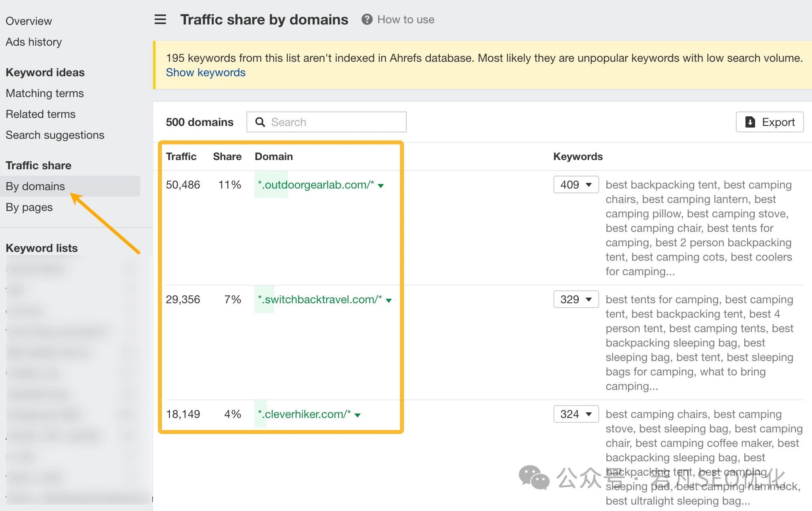Click the Export button
Screen dimensions: 812x511
770,122
